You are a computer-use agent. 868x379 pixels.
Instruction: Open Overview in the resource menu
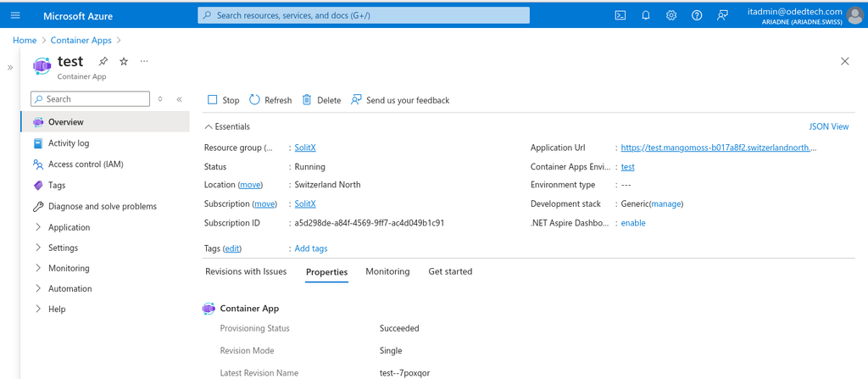[105, 122]
